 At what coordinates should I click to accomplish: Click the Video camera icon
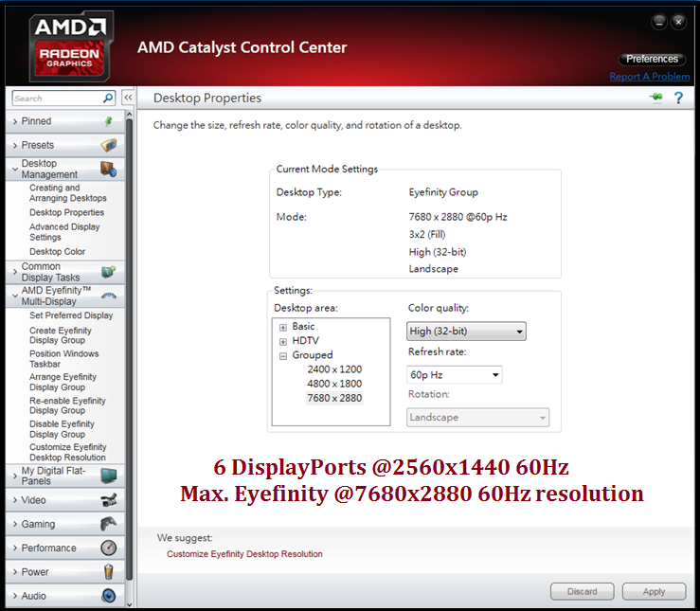tap(109, 500)
